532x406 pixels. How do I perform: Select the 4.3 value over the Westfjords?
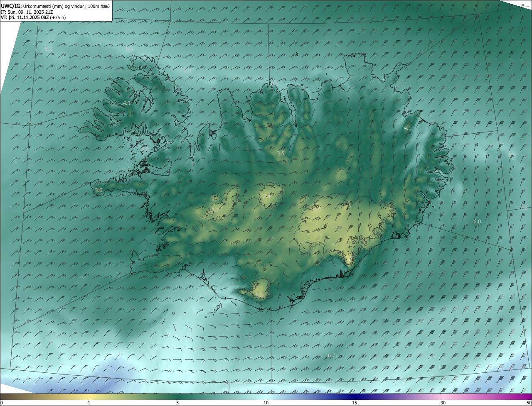click(x=127, y=103)
